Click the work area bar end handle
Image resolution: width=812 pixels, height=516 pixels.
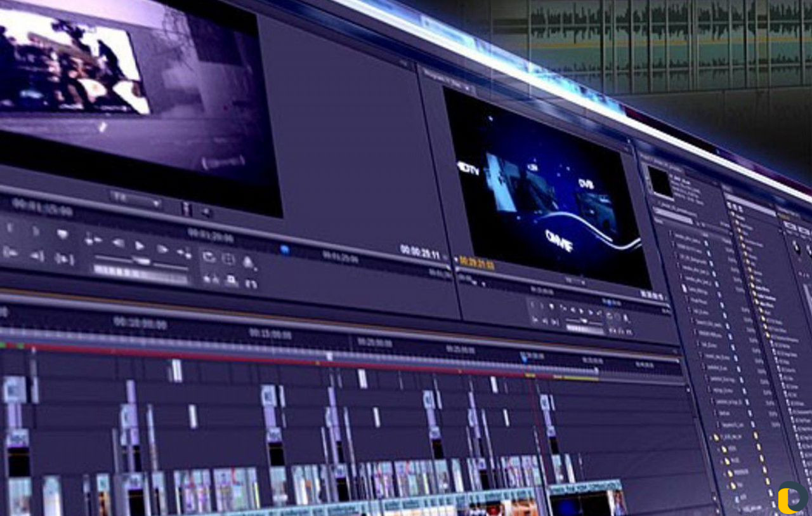coord(596,369)
